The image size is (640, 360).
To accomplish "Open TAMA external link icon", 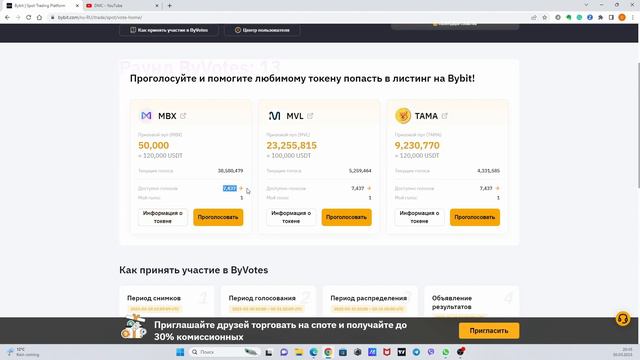I will (444, 116).
